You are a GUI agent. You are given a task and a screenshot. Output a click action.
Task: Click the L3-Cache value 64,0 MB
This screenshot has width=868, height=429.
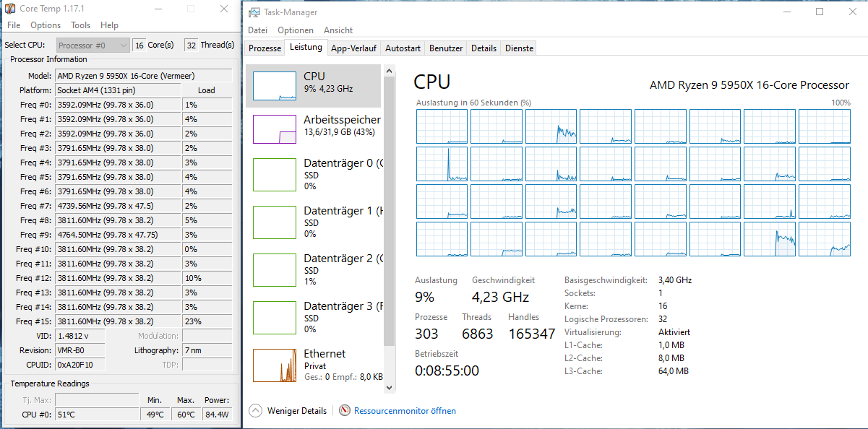point(674,371)
